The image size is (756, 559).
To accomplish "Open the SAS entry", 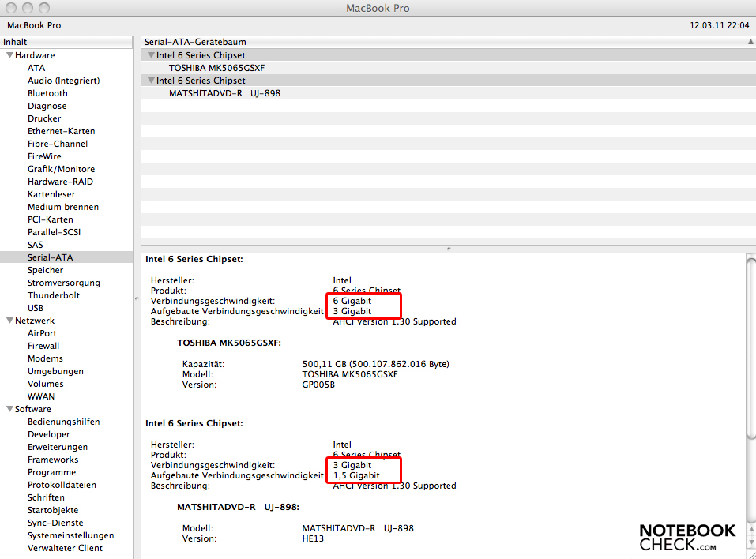I will click(36, 245).
